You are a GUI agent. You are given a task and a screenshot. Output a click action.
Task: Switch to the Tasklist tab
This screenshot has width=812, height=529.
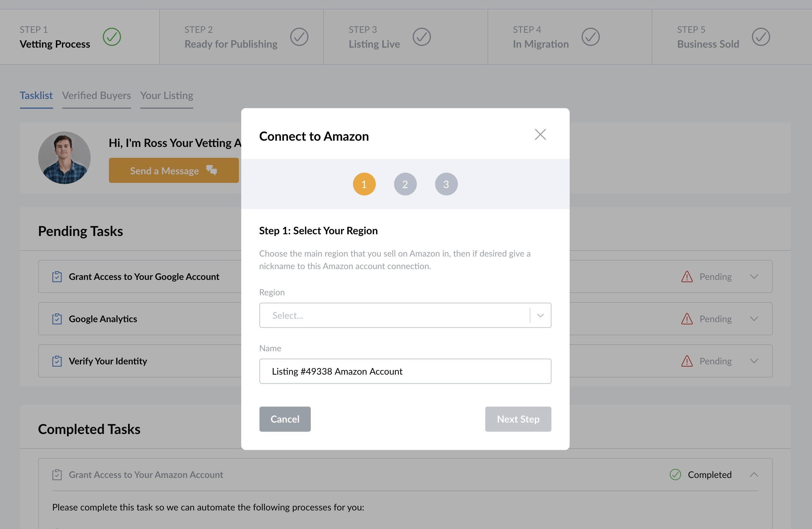36,95
